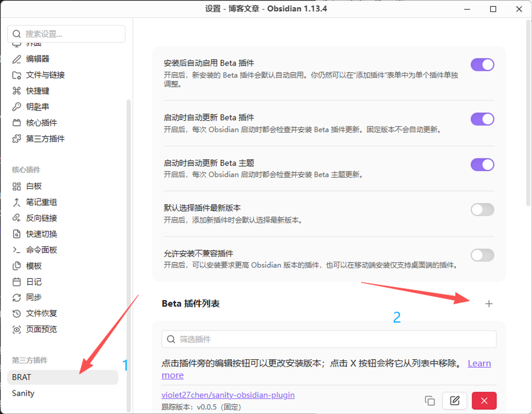
Task: Click the 日记 calendar icon
Action: pos(17,282)
